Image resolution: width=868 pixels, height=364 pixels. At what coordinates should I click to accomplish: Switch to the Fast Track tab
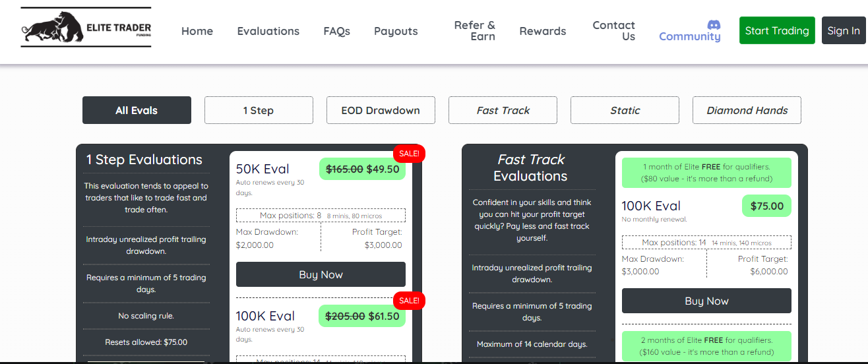[x=503, y=110]
